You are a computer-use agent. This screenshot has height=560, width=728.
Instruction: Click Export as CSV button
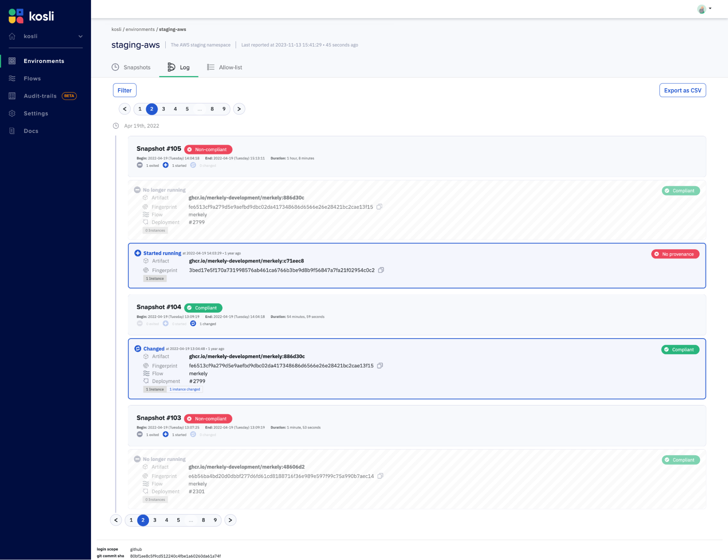pyautogui.click(x=682, y=90)
